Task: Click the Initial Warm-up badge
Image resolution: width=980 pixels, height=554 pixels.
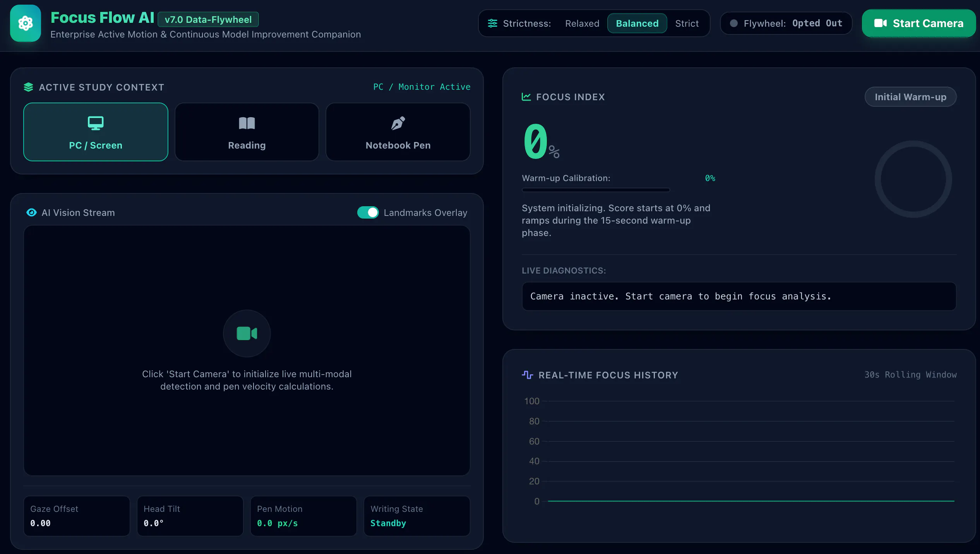Action: pyautogui.click(x=910, y=97)
